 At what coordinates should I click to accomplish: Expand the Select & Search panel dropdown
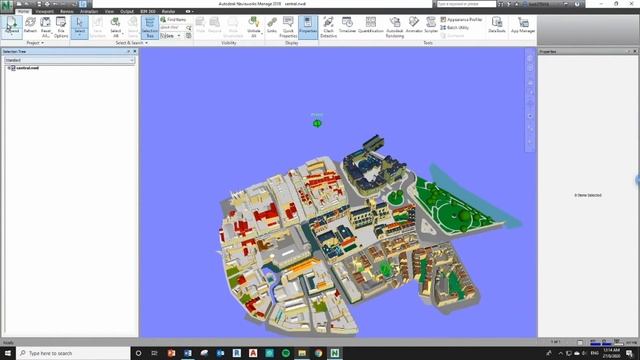(131, 43)
